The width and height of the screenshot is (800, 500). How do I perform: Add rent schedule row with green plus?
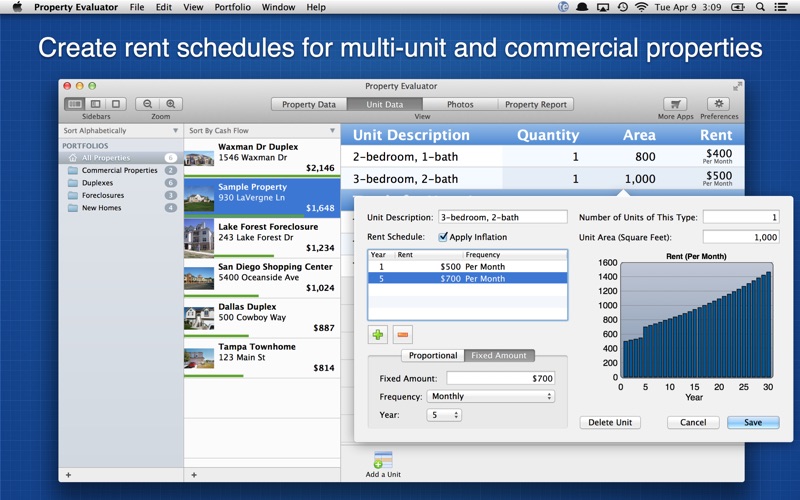pyautogui.click(x=378, y=335)
